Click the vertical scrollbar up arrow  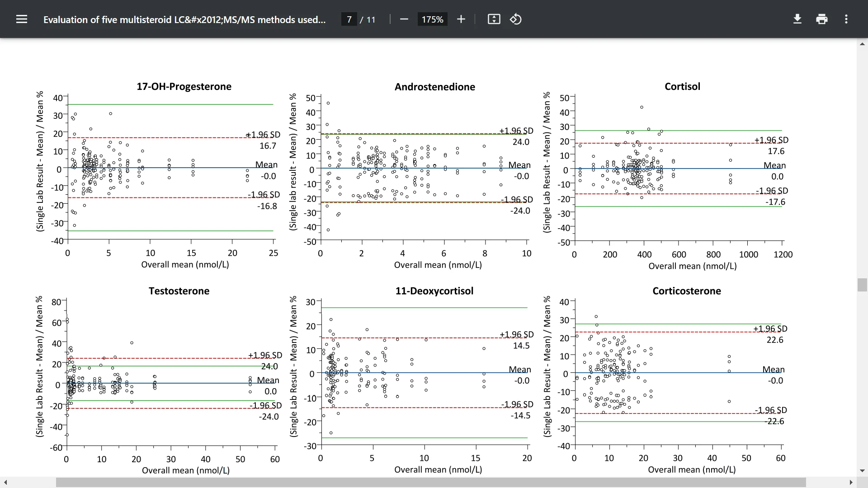[862, 44]
